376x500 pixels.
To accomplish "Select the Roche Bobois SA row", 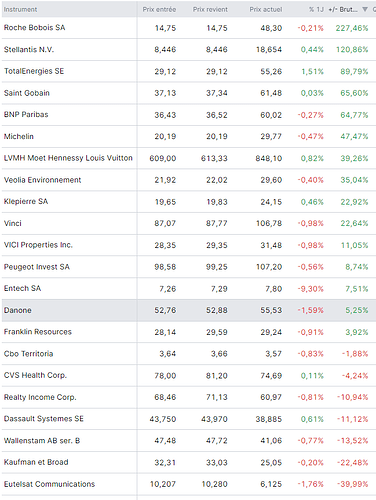I will pos(189,28).
